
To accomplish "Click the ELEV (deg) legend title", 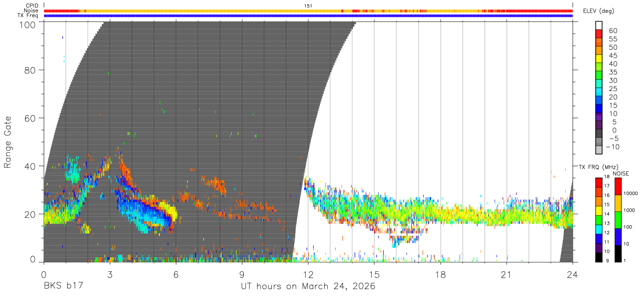I will click(x=597, y=10).
